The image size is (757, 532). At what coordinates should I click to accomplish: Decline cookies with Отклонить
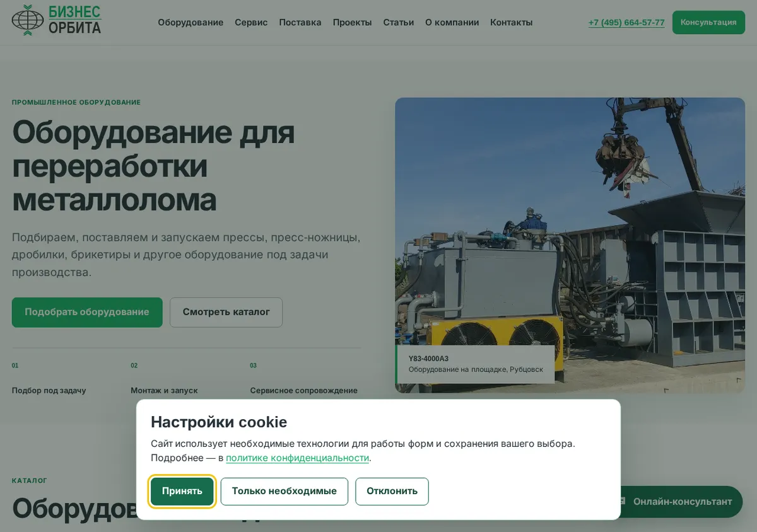(x=392, y=491)
